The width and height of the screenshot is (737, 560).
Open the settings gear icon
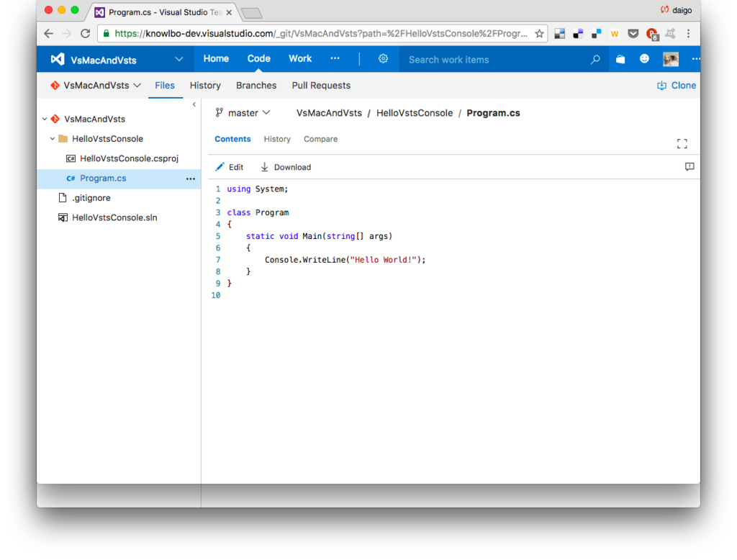383,59
